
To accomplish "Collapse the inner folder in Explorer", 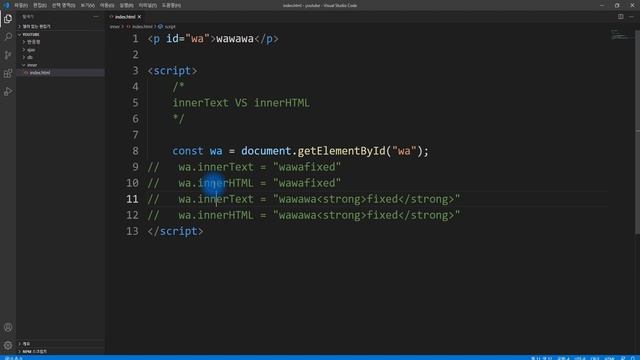I will point(60,65).
